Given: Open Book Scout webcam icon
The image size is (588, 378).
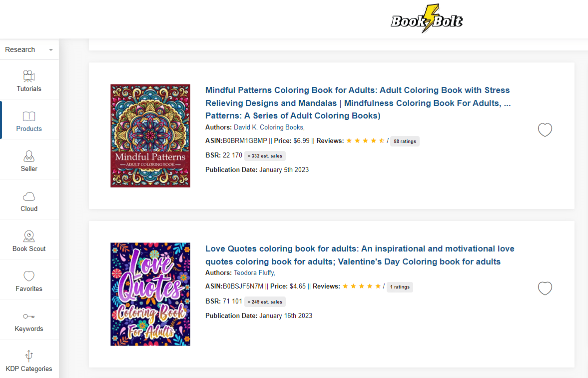Looking at the screenshot, I should [29, 236].
